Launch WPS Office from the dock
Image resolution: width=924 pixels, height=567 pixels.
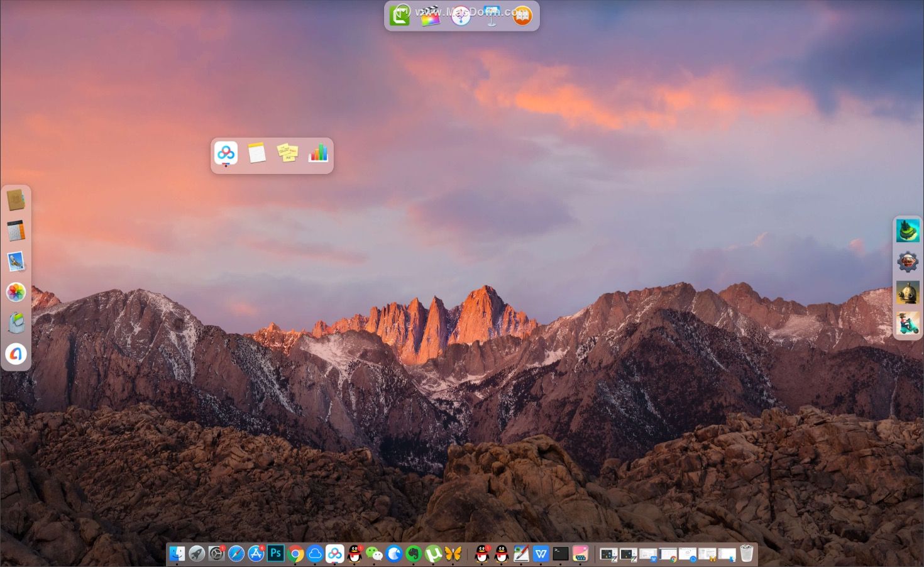click(x=541, y=553)
